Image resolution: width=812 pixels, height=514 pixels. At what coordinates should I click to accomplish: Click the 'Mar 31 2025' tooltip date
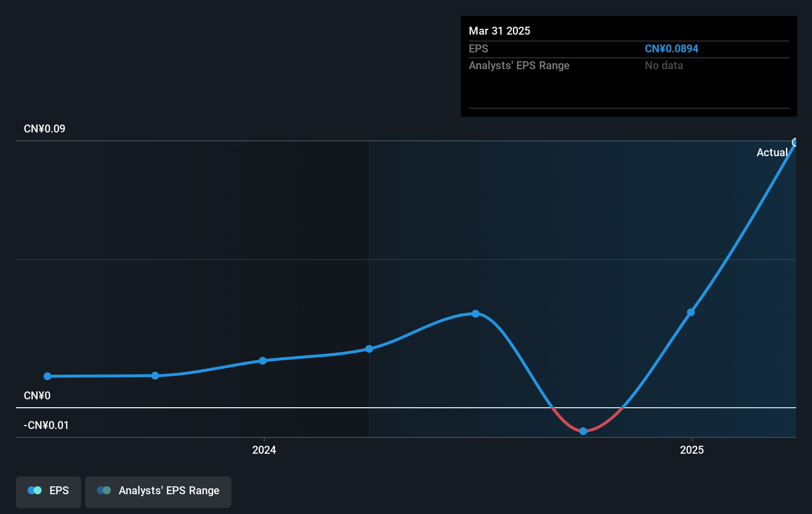(x=499, y=31)
